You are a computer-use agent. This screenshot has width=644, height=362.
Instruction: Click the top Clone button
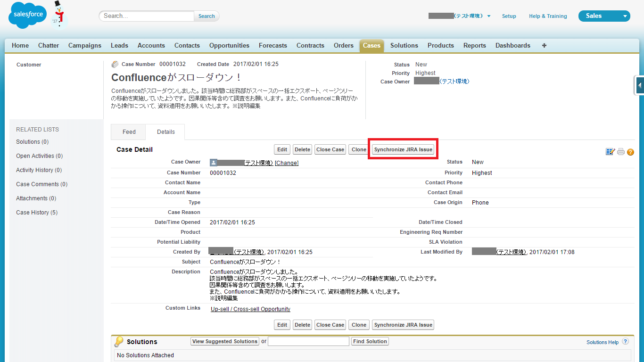point(359,149)
